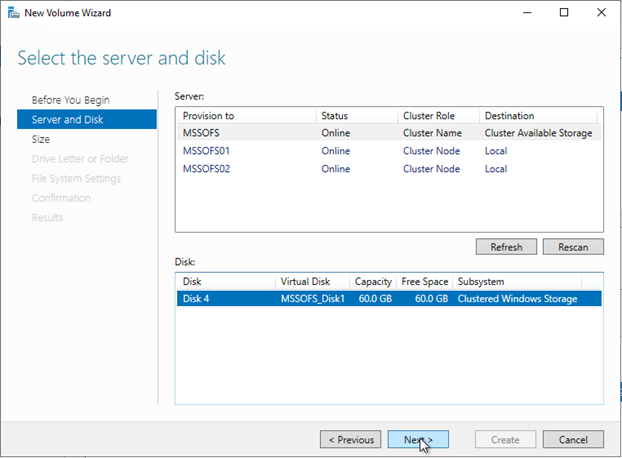Close the New Volume Wizard window
The width and height of the screenshot is (622, 458).
(601, 13)
